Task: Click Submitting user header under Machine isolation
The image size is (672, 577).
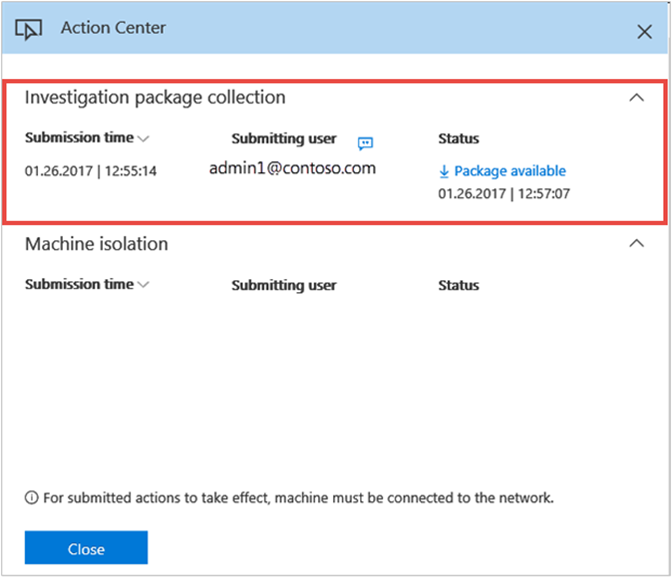Action: (284, 285)
